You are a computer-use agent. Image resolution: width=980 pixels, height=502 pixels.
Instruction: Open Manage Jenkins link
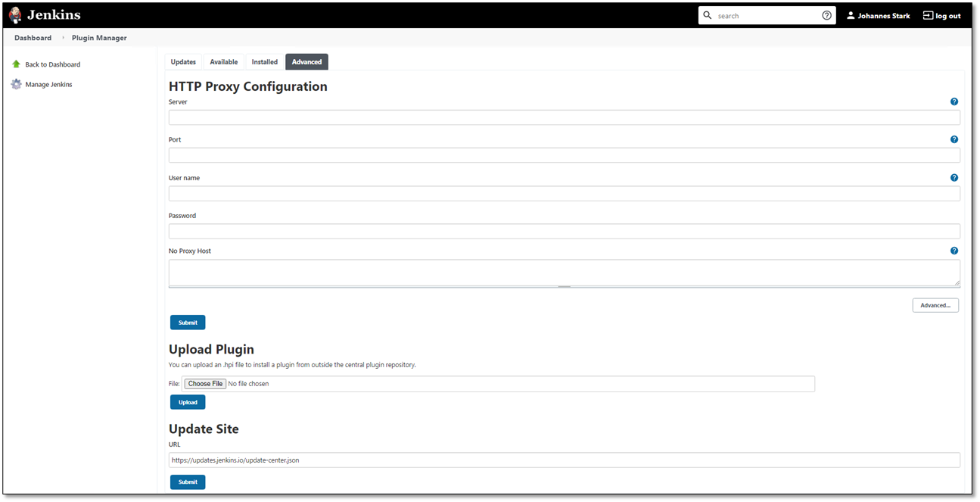click(49, 85)
